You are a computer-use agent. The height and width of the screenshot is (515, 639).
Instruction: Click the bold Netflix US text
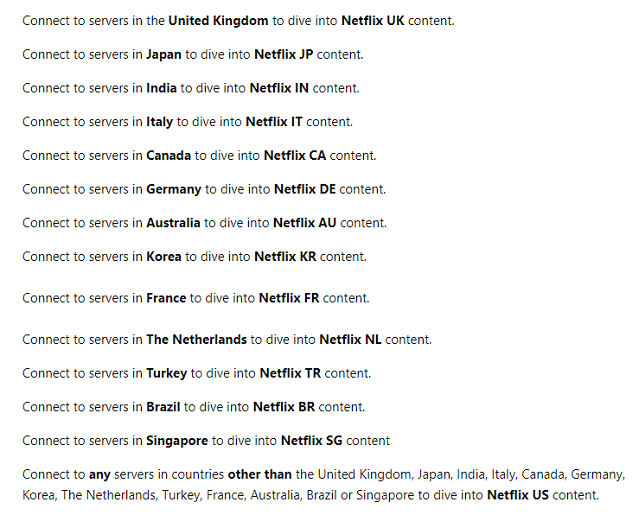point(524,495)
